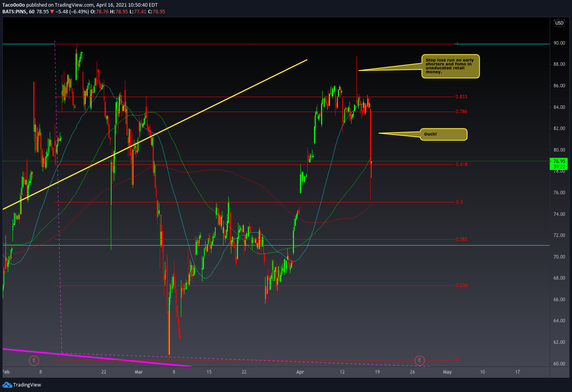Click the 0.618 Fibonacci level label

461,164
